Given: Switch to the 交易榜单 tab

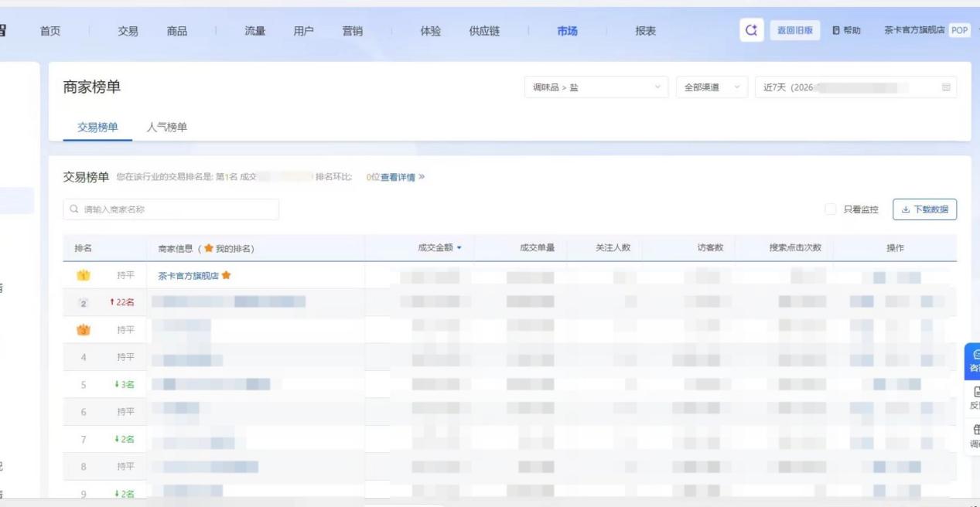Looking at the screenshot, I should [x=97, y=127].
